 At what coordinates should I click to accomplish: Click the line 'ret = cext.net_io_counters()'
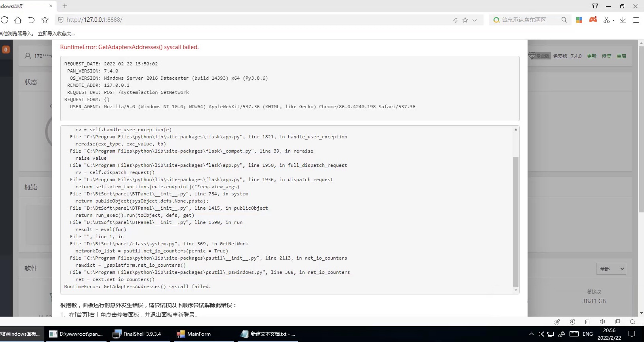coord(115,279)
